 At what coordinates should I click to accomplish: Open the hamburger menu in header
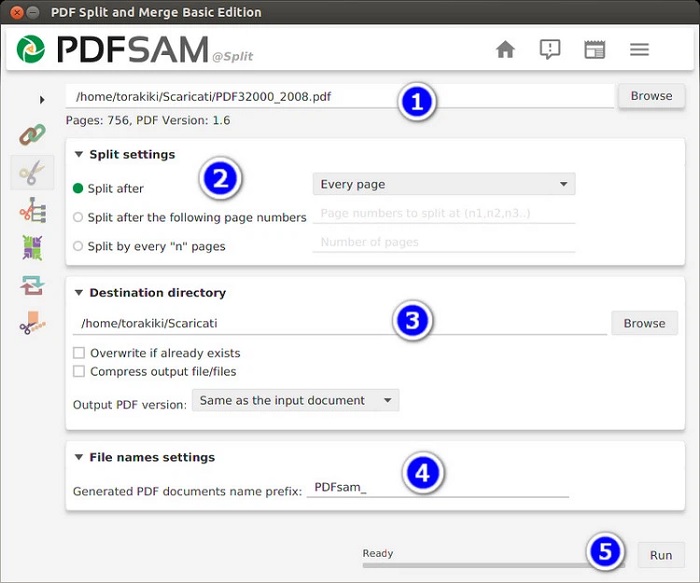(640, 49)
